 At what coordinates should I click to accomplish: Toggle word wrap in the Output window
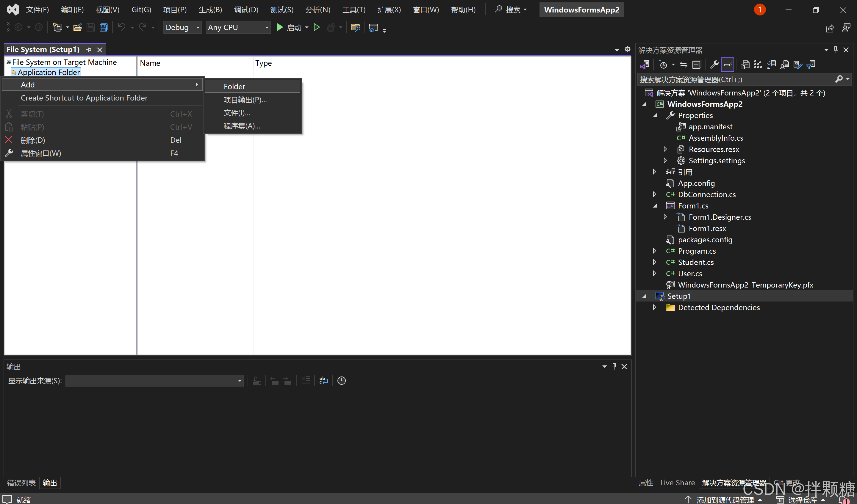pos(323,381)
